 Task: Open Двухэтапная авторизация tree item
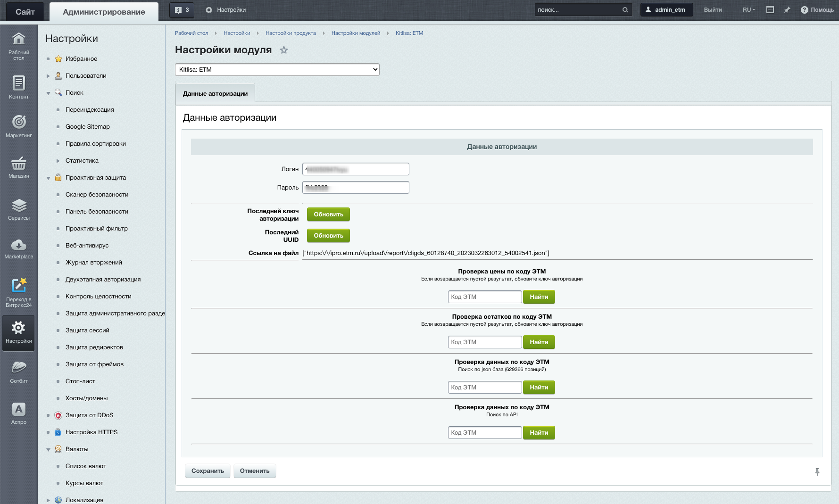point(103,280)
